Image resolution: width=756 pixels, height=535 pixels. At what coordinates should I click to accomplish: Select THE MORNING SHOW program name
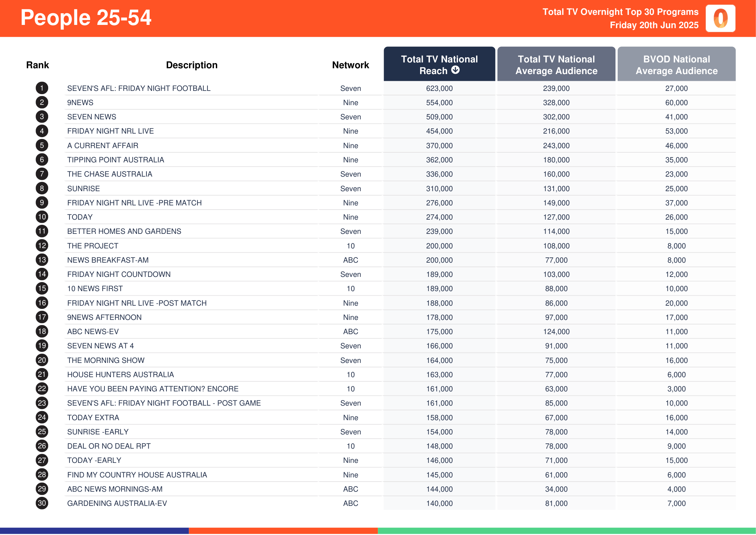tap(106, 360)
